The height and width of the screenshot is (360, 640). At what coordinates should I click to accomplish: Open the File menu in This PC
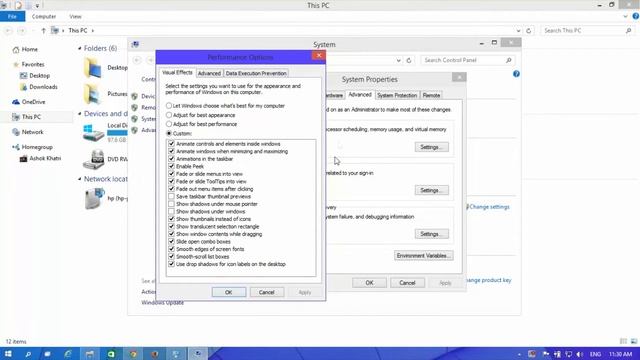pyautogui.click(x=12, y=17)
